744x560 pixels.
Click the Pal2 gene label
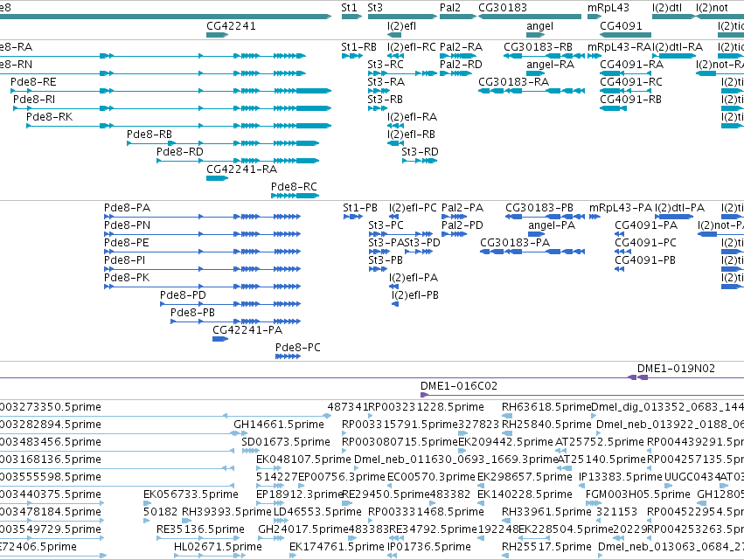pyautogui.click(x=450, y=8)
